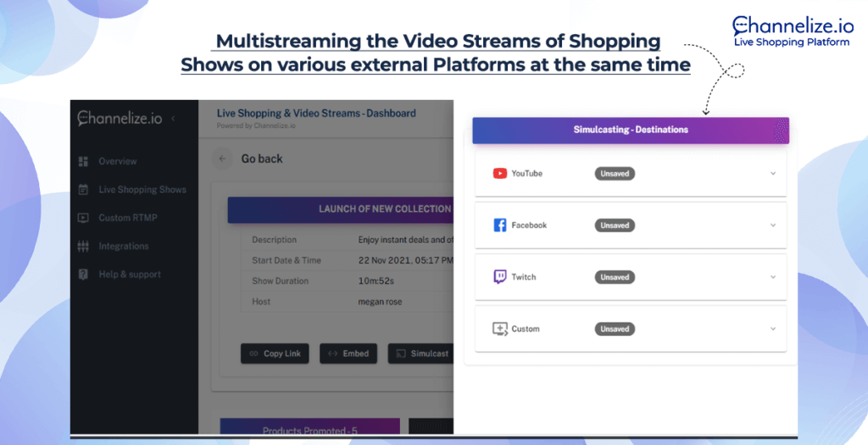Click the Live Shopping Shows calendar icon

(83, 189)
